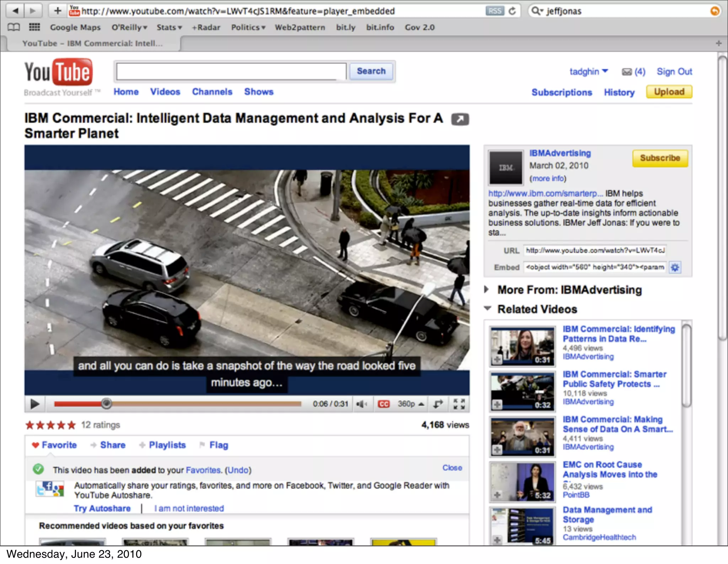Play the video with the play button
This screenshot has height=564, width=728.
(35, 404)
